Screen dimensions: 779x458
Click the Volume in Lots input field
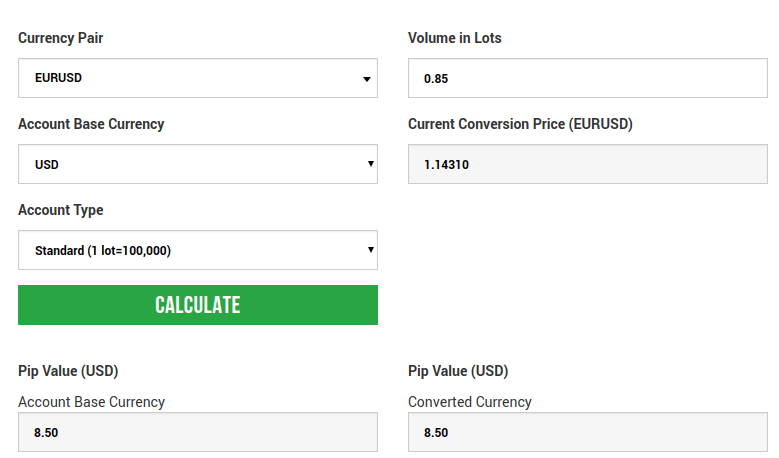587,78
